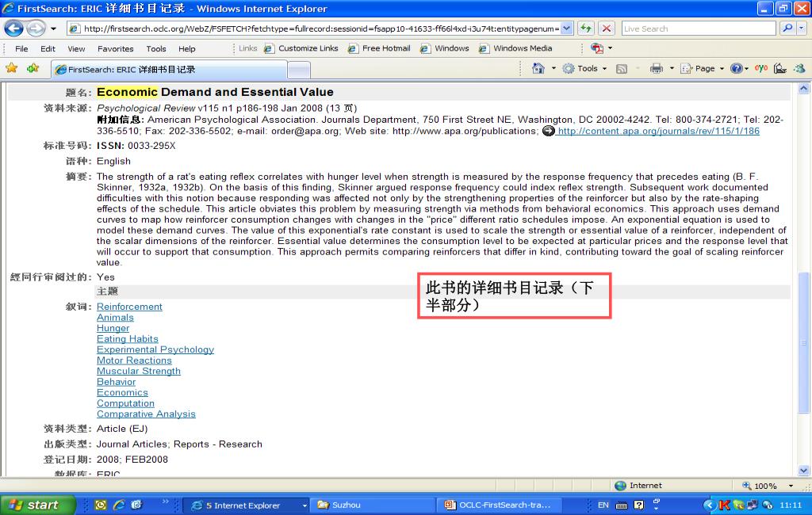Click the vertical scrollbar thumb
Viewport: 812px width, 515px height.
pos(804,342)
